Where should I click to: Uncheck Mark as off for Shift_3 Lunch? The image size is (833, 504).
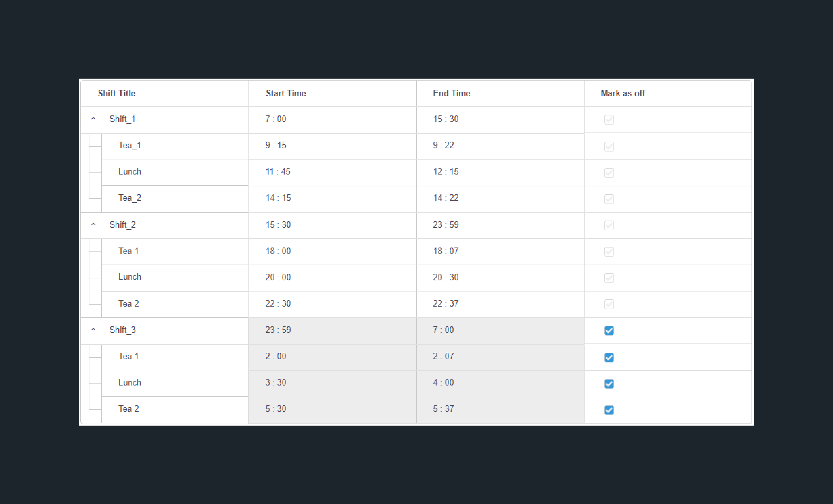[609, 384]
